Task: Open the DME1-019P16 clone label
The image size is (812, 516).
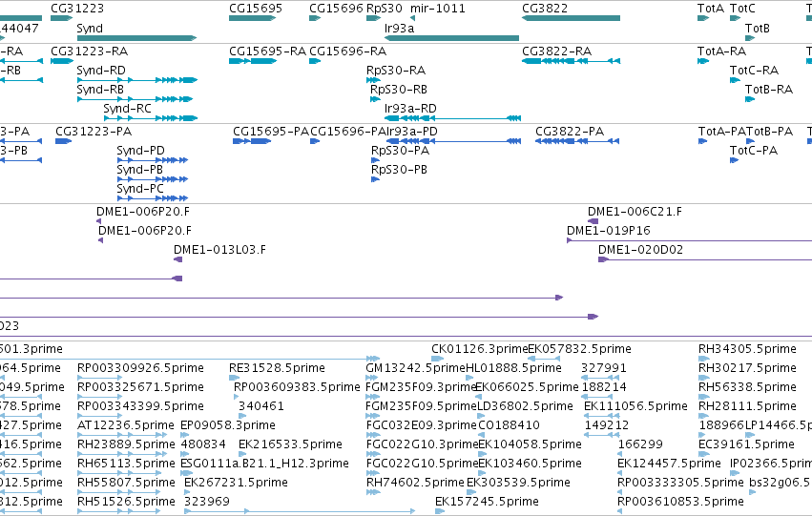Action: [x=609, y=231]
